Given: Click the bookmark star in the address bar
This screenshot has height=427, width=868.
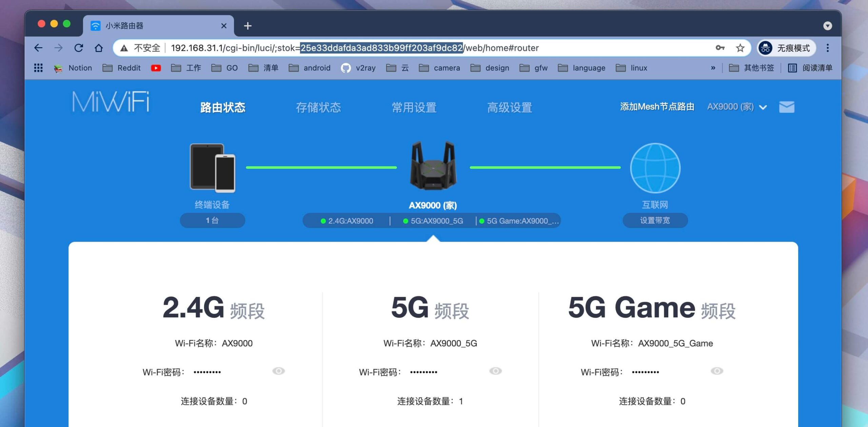Looking at the screenshot, I should 740,48.
